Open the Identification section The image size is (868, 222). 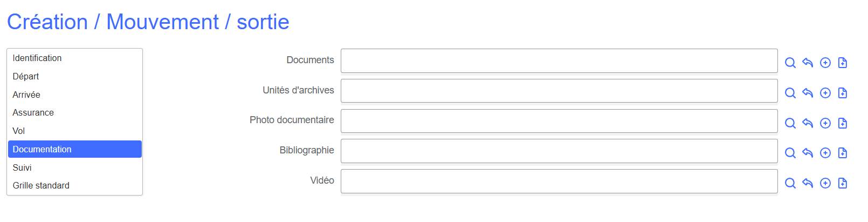(x=37, y=58)
